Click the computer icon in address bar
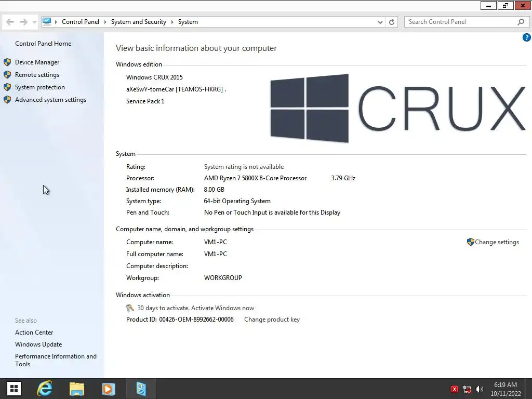Screen dimensions: 532x399 click(x=47, y=22)
